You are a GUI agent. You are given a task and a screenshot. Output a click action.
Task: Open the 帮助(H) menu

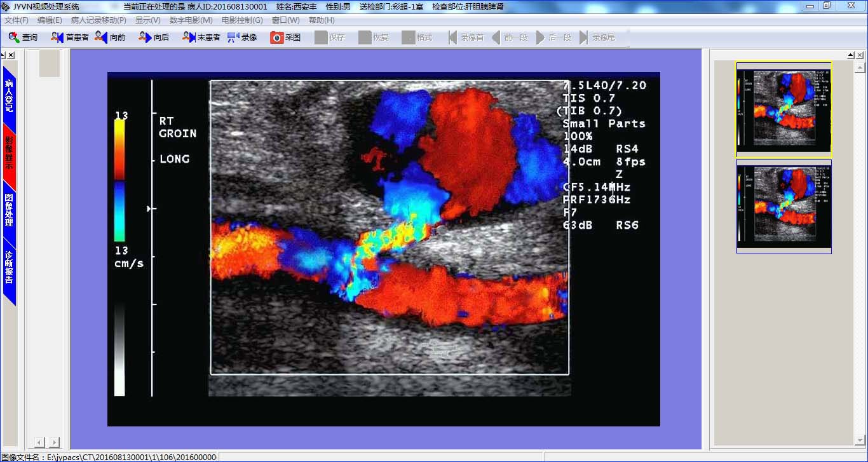tap(322, 20)
